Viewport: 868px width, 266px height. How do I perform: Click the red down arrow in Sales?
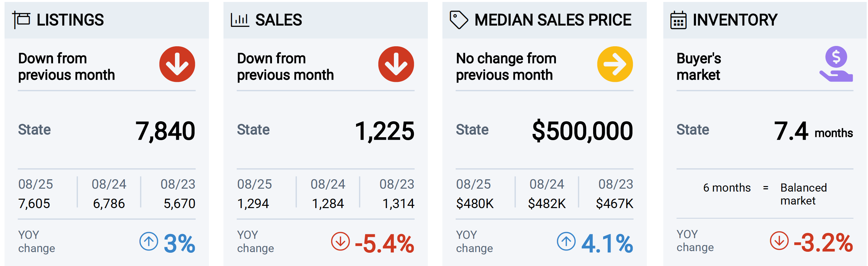[396, 64]
